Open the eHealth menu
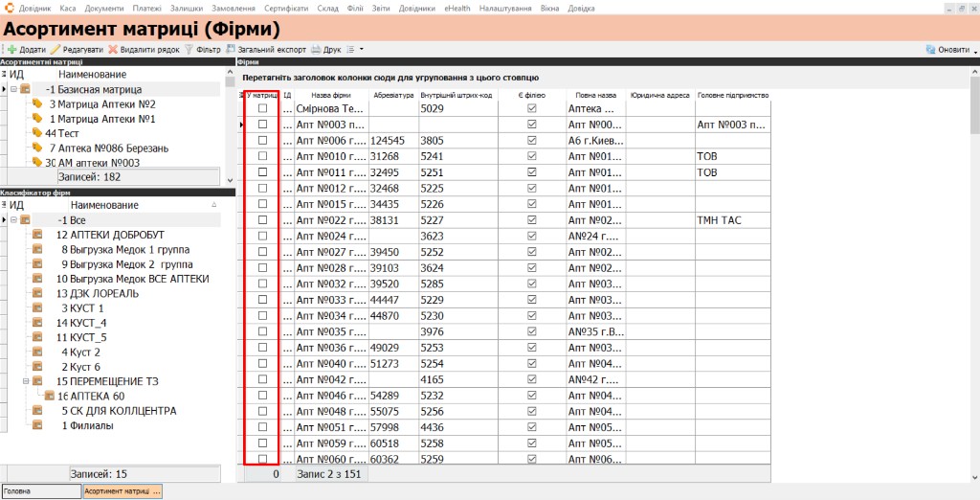This screenshot has height=500, width=980. pyautogui.click(x=457, y=8)
